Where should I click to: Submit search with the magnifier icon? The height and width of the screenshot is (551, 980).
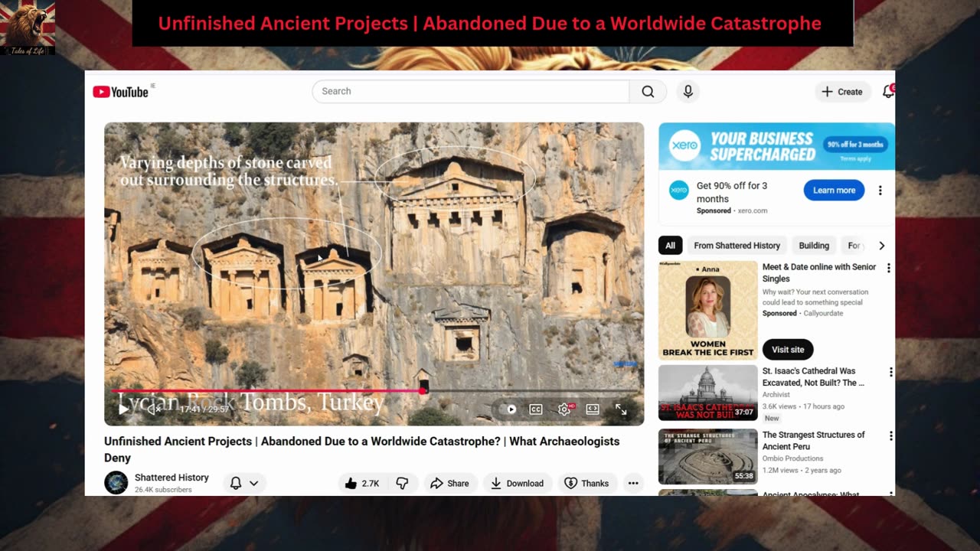648,91
